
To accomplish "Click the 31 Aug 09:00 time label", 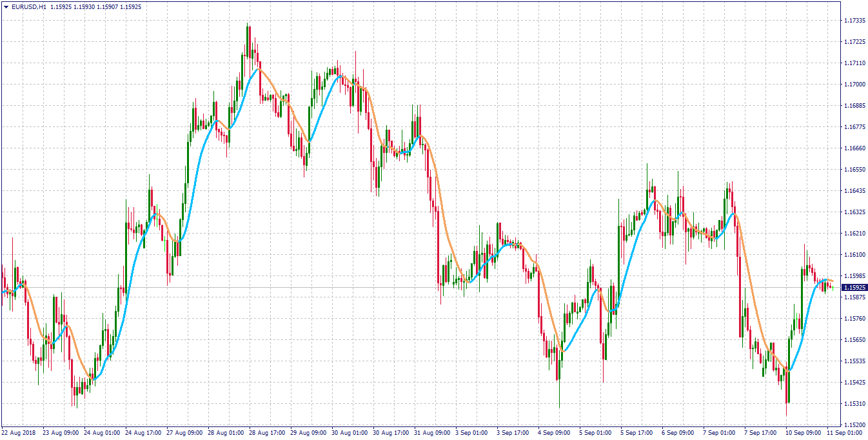I will click(432, 433).
